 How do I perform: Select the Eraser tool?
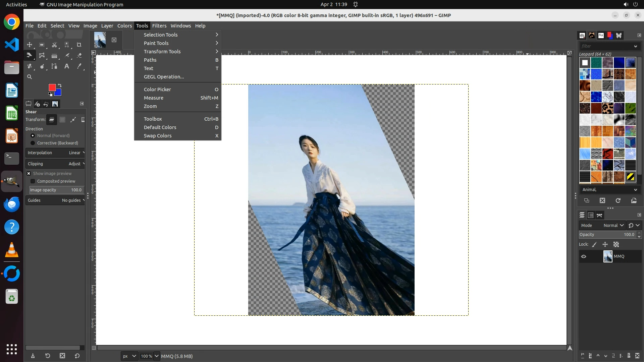79,55
